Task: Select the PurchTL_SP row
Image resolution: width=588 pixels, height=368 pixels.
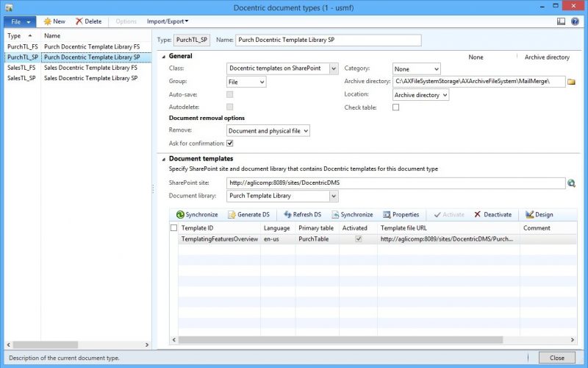Action: (x=23, y=57)
